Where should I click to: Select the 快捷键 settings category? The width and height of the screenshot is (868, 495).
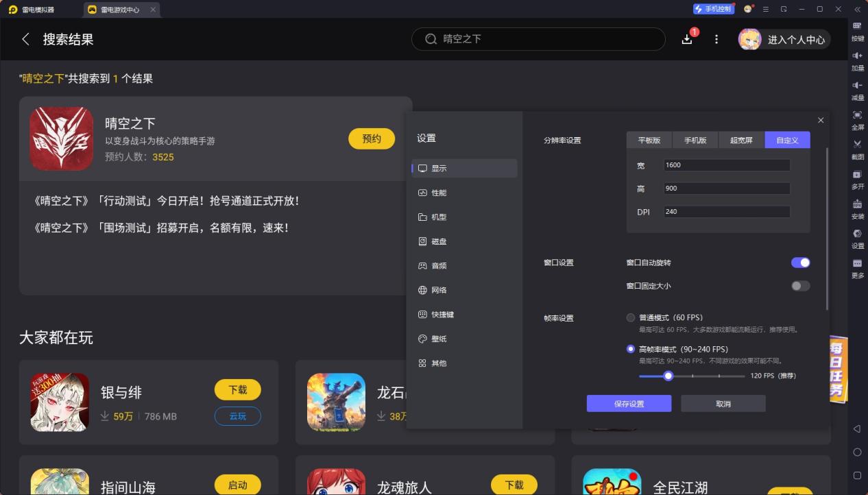[464, 314]
